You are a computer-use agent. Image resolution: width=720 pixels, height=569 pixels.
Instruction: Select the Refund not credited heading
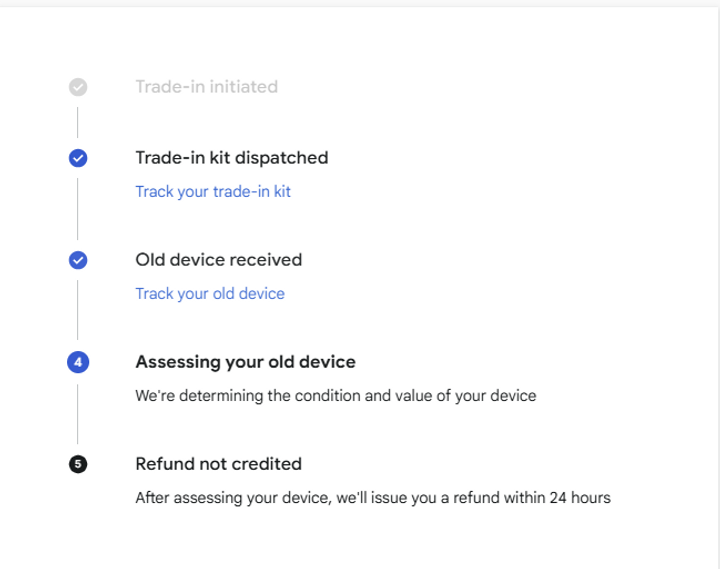tap(219, 464)
